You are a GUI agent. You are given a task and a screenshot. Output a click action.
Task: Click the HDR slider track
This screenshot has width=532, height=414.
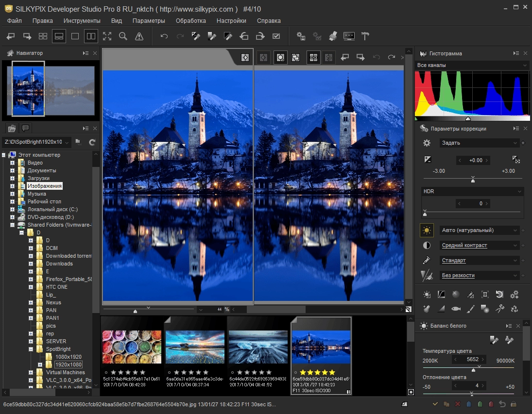click(472, 212)
